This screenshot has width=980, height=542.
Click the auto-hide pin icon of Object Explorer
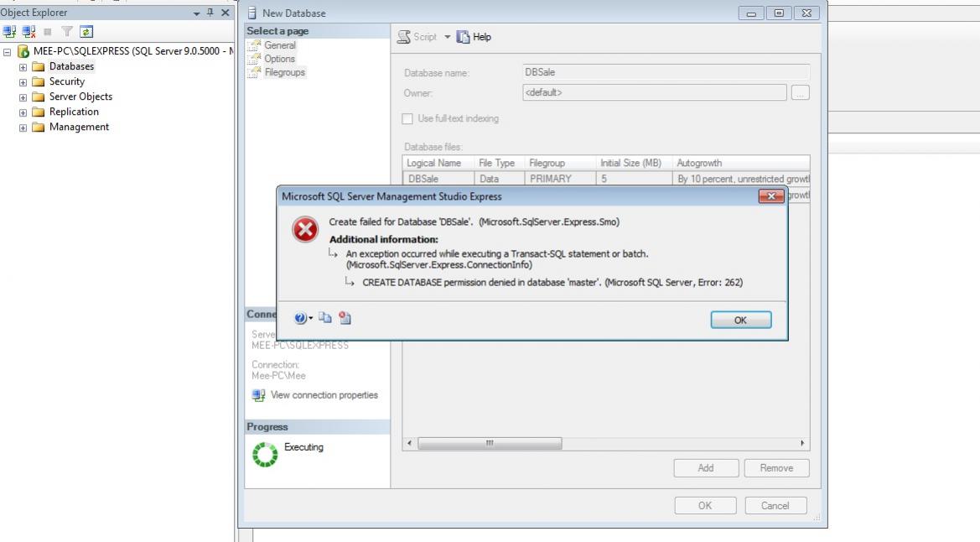pos(210,13)
